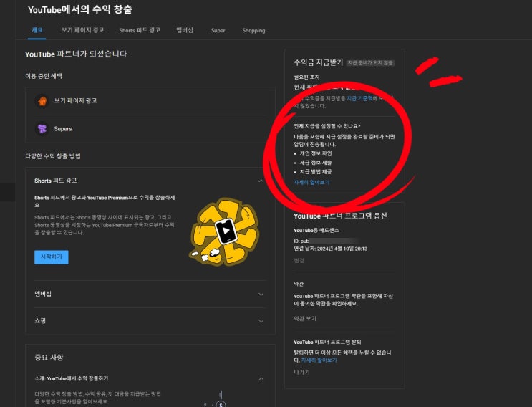532x407 pixels.
Task: Click the 지급 방법 제공 bullet item
Action: pos(316,172)
